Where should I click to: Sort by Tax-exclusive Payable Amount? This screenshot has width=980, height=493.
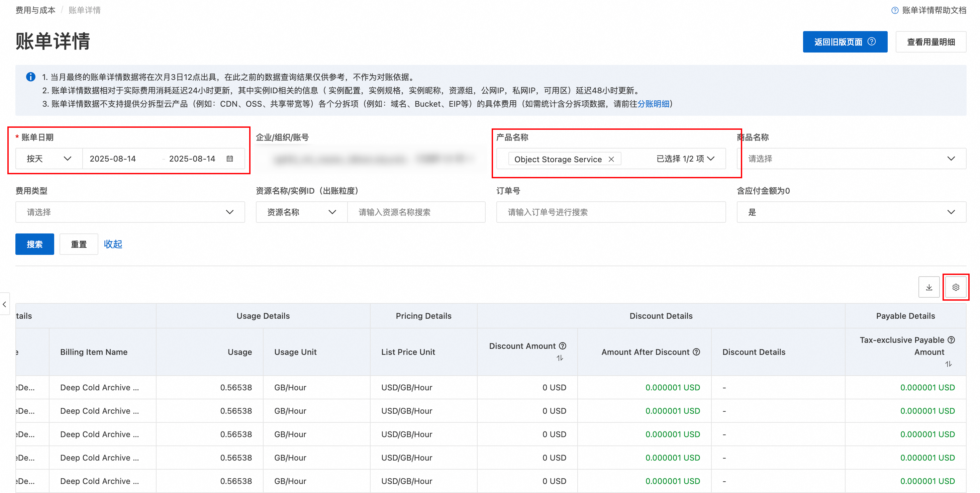coord(948,364)
